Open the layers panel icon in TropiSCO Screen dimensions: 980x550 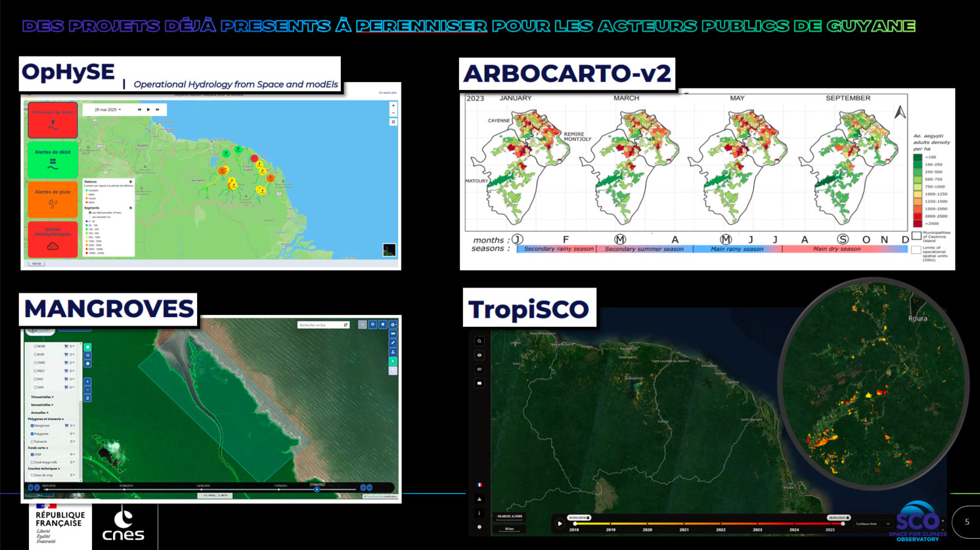pos(479,369)
